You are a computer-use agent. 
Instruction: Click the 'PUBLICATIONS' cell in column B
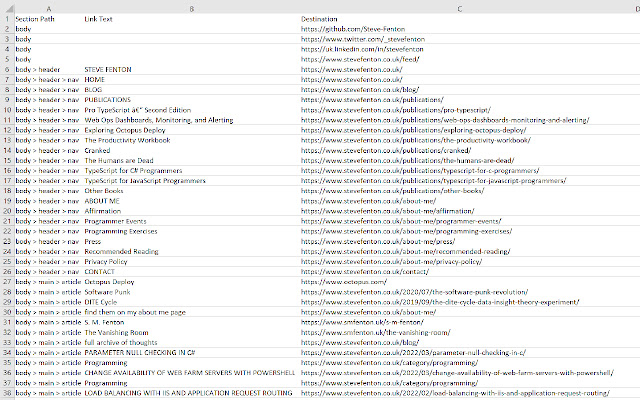(x=107, y=100)
